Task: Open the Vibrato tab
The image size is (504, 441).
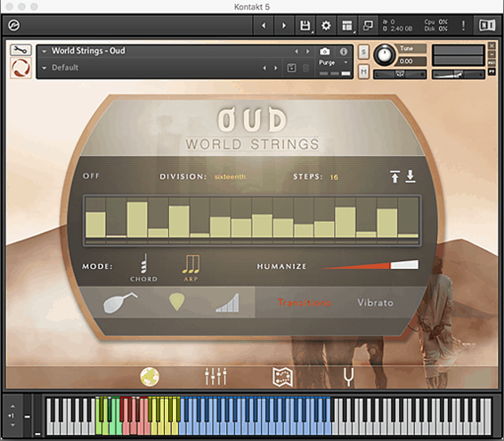Action: 375,303
